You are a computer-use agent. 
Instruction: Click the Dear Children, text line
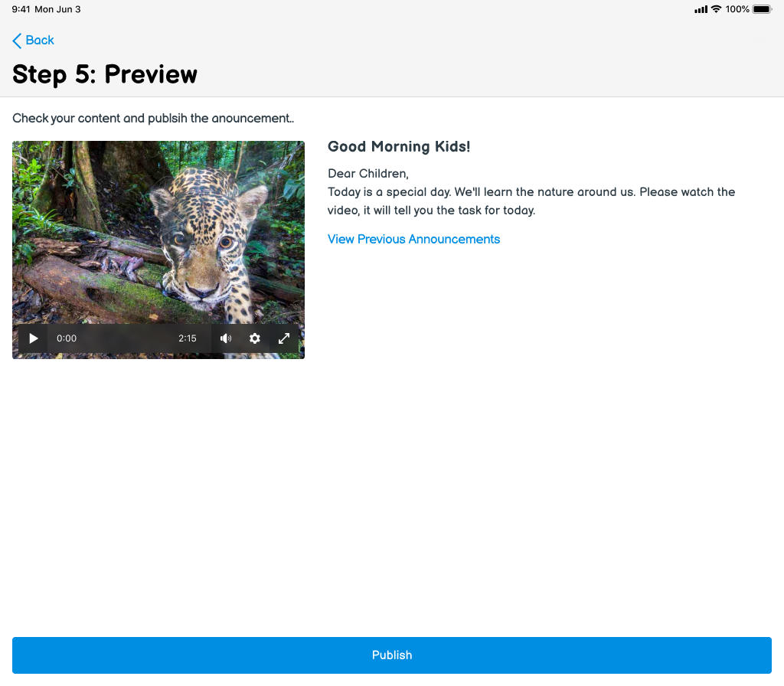pos(368,174)
